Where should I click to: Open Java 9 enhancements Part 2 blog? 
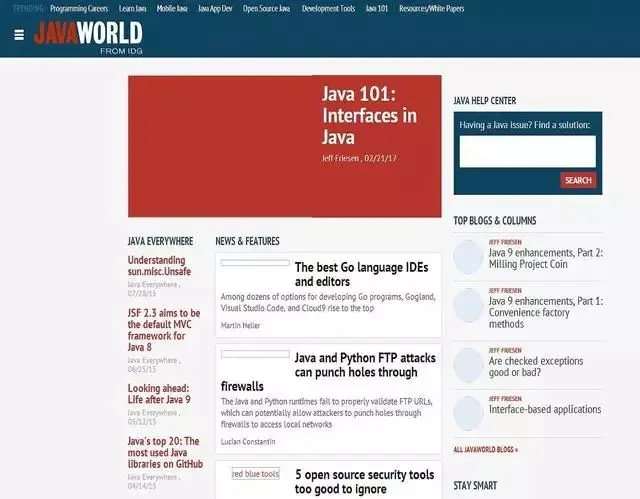pos(546,258)
